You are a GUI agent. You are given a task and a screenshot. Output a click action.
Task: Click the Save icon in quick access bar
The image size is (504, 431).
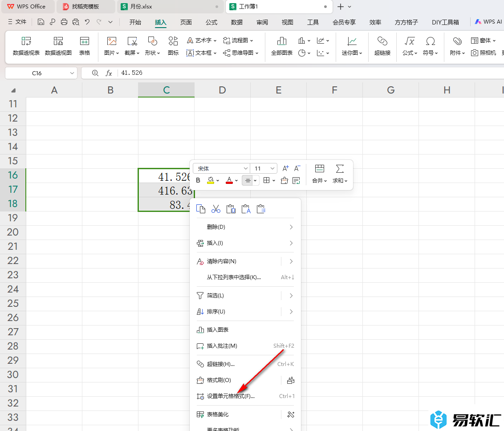click(41, 22)
